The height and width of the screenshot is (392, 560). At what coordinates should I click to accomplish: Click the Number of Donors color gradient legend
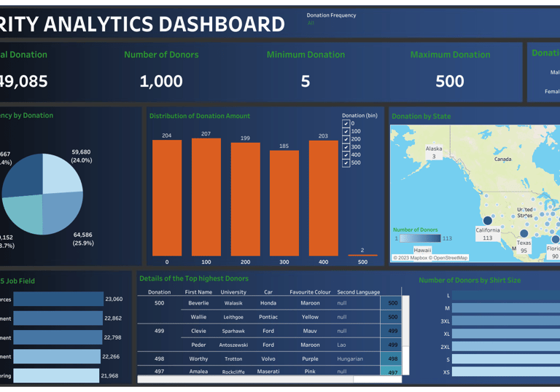tap(420, 238)
